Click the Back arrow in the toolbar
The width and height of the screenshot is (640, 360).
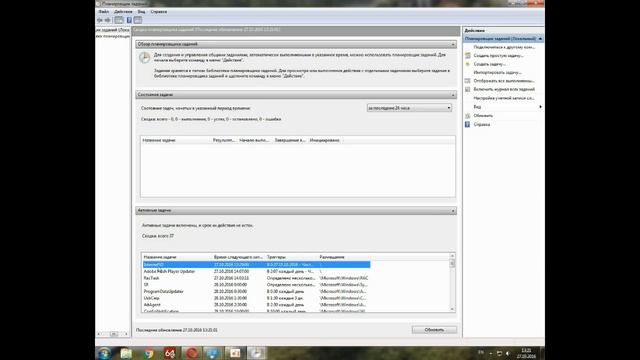pos(100,20)
